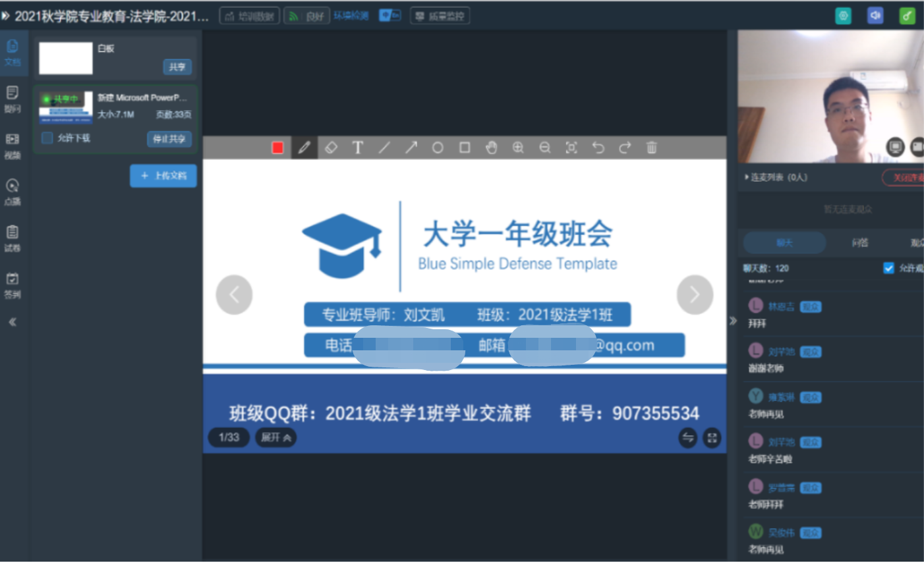Expand the 连麦列表 list
This screenshot has width=924, height=563.
pyautogui.click(x=747, y=177)
